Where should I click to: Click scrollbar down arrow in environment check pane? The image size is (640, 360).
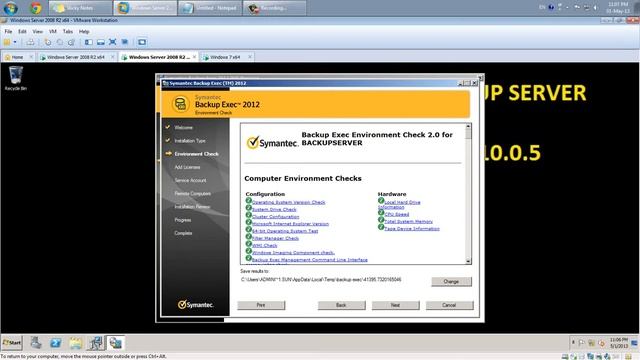click(x=468, y=261)
